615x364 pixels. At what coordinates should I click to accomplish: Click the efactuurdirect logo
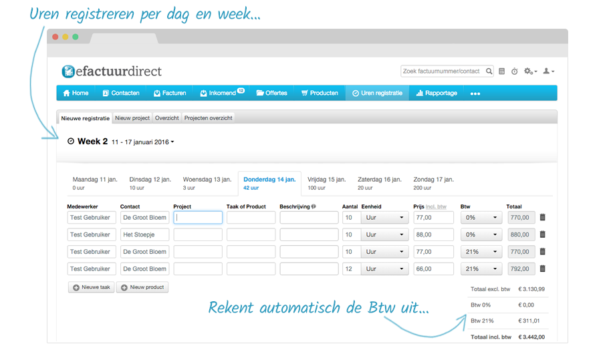click(x=112, y=71)
